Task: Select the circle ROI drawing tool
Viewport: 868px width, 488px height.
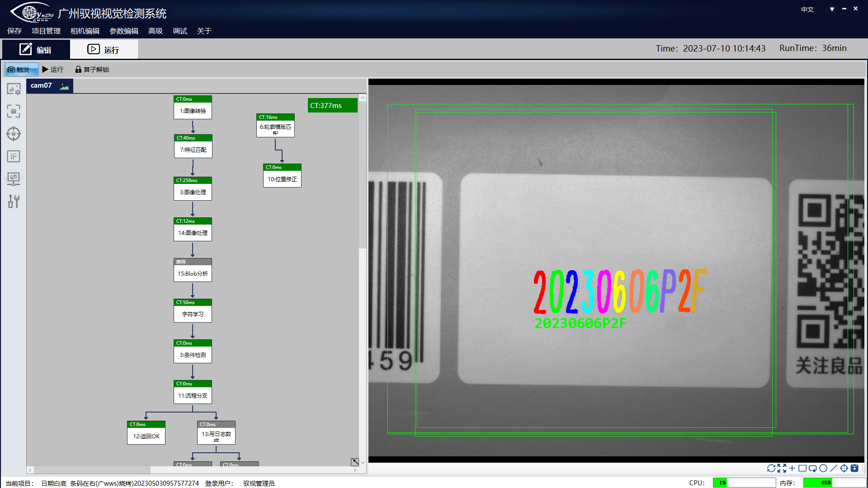Action: click(823, 469)
